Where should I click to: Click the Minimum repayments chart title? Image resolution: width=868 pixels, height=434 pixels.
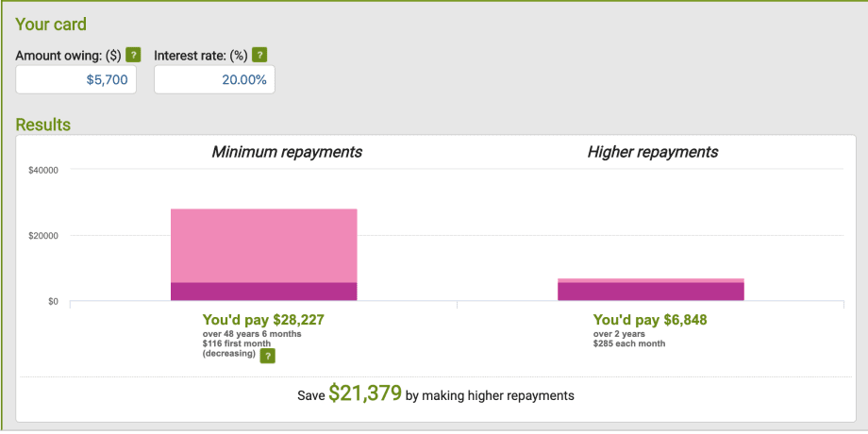click(x=286, y=152)
